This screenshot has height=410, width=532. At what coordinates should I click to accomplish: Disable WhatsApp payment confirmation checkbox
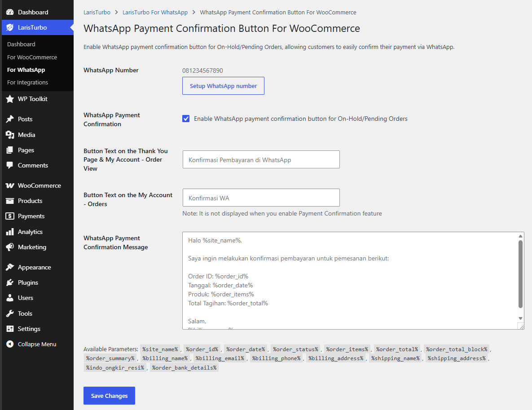[x=186, y=119]
